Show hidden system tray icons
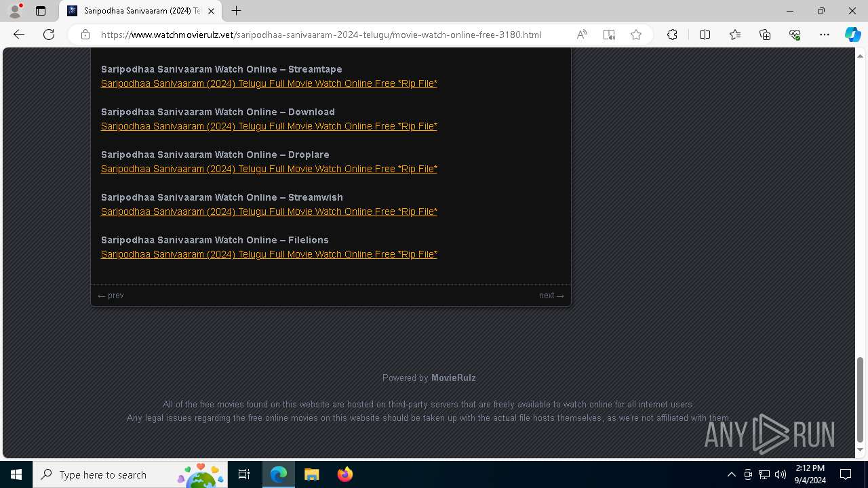The image size is (868, 488). coord(731,474)
